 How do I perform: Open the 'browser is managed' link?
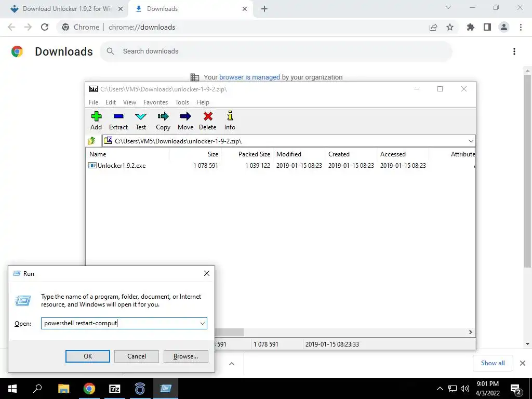pos(250,77)
